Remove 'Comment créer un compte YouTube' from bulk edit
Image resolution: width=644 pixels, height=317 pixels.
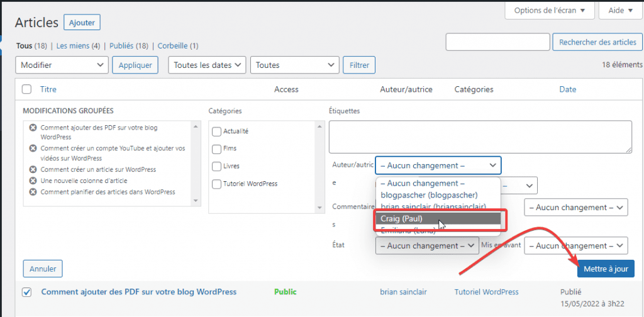coord(33,148)
